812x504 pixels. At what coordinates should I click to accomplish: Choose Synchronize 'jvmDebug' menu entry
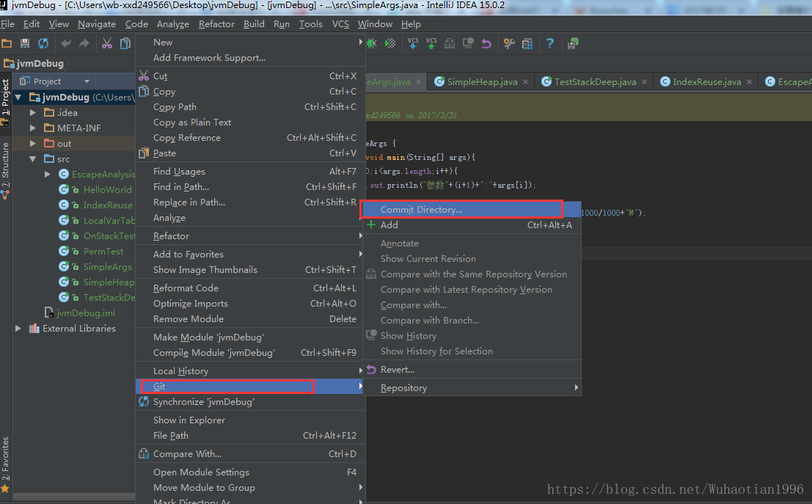point(249,402)
